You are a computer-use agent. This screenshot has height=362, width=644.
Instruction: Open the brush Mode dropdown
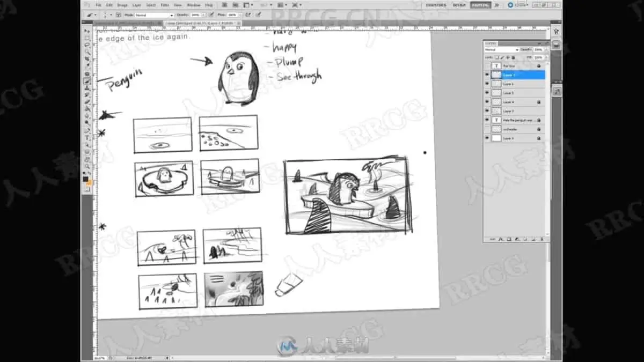coord(155,14)
